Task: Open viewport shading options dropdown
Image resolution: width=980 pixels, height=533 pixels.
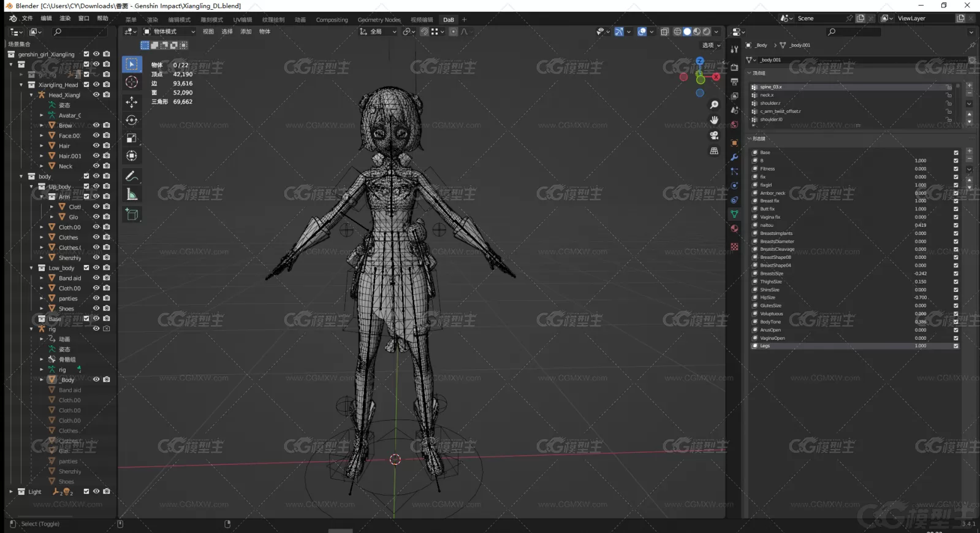Action: coord(716,32)
